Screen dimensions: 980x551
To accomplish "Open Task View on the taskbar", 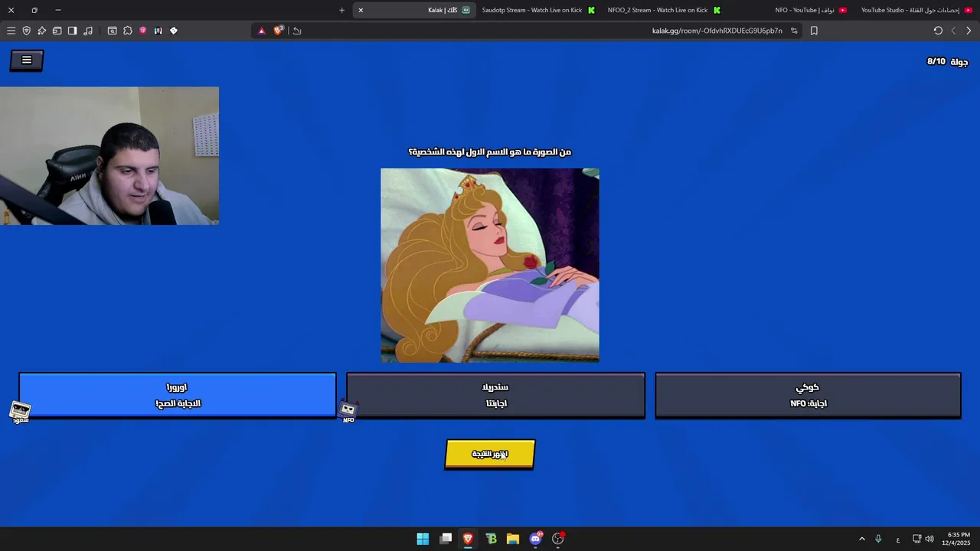I will click(x=446, y=539).
